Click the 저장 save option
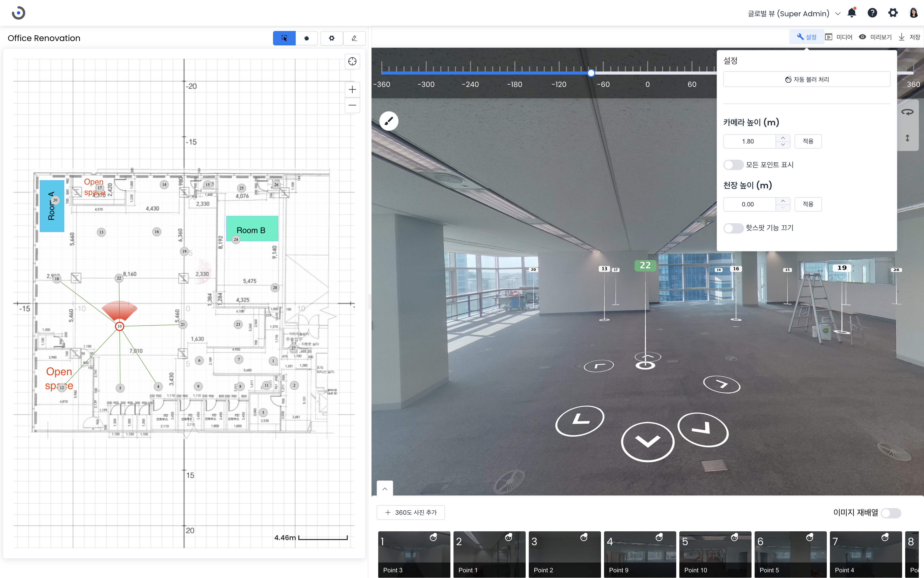The image size is (924, 578). pos(909,37)
